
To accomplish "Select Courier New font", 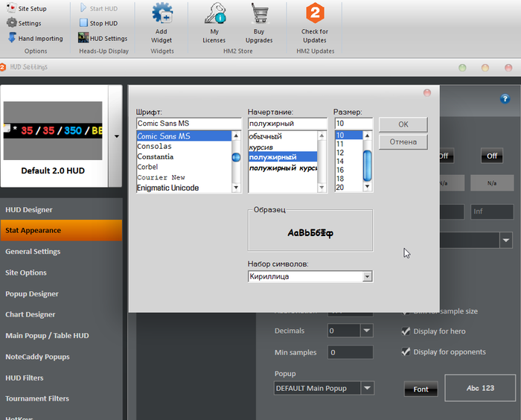I will [184, 177].
